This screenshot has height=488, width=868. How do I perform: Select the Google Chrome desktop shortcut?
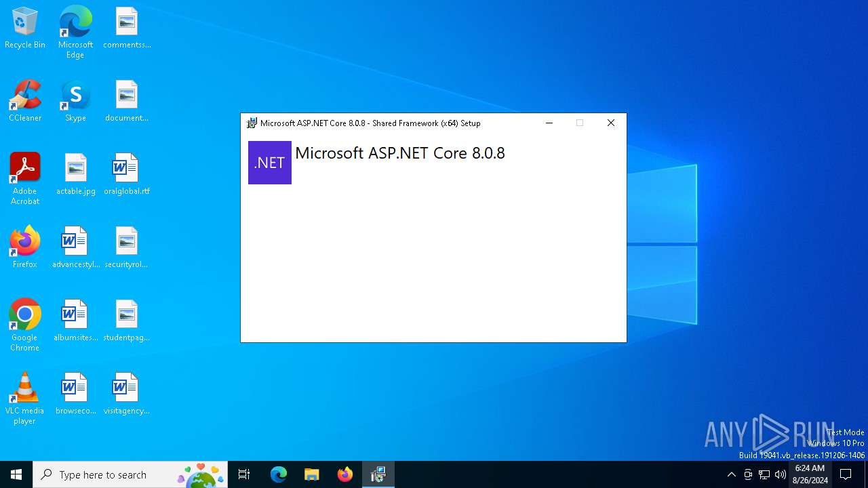25,325
